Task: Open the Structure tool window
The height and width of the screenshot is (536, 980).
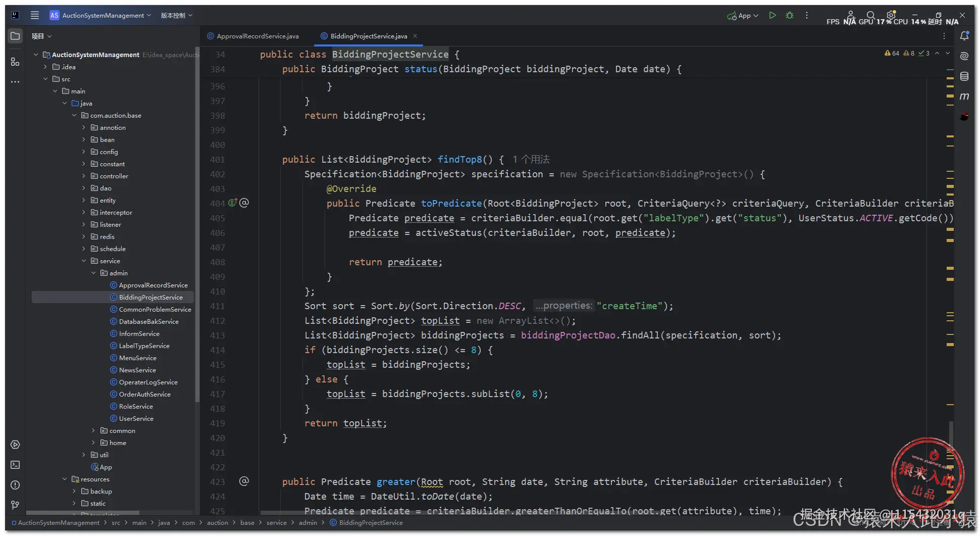Action: (15, 62)
